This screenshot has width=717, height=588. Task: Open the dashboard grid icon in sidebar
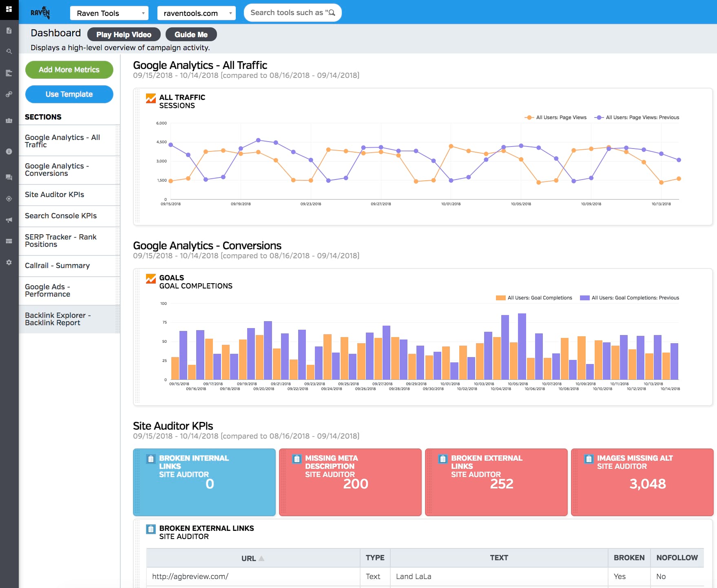(x=9, y=9)
